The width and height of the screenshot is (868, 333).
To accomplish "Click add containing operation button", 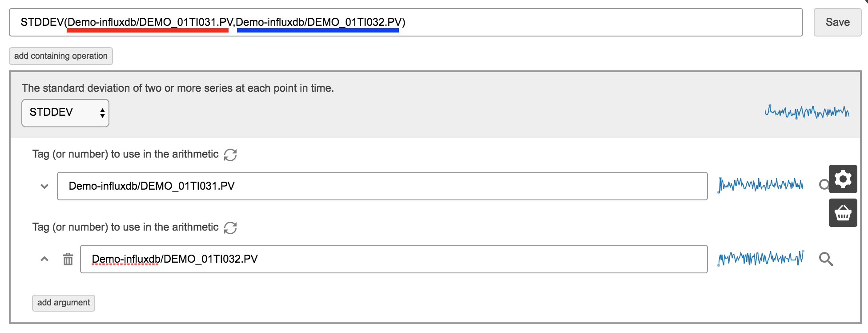I will click(x=61, y=56).
